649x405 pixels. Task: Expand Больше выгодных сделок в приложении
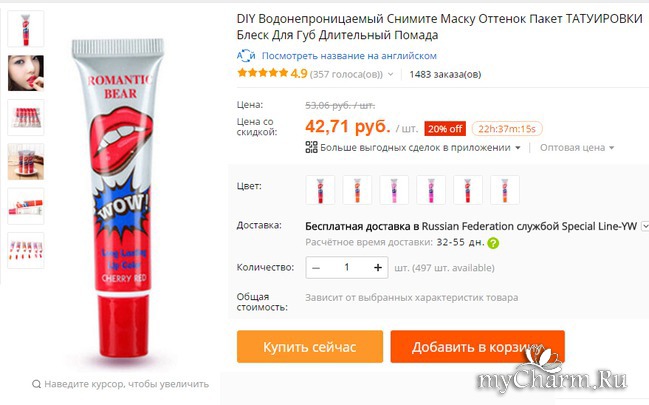(x=420, y=147)
